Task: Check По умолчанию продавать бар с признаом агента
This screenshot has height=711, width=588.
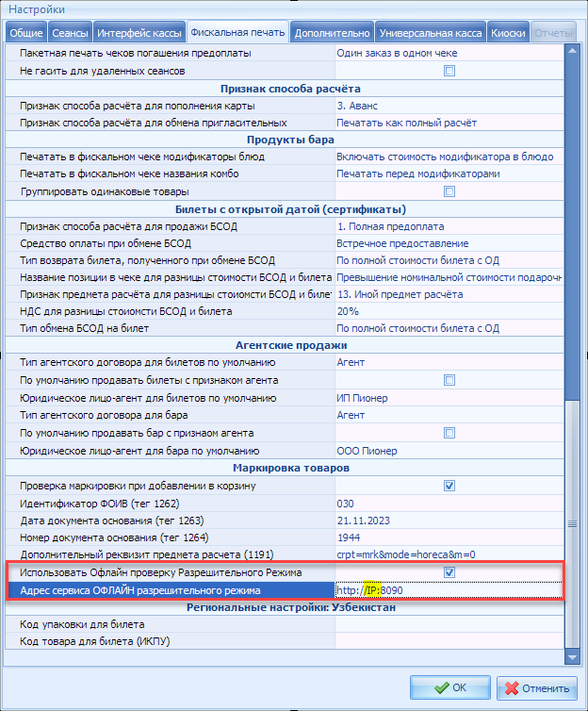Action: tap(449, 433)
